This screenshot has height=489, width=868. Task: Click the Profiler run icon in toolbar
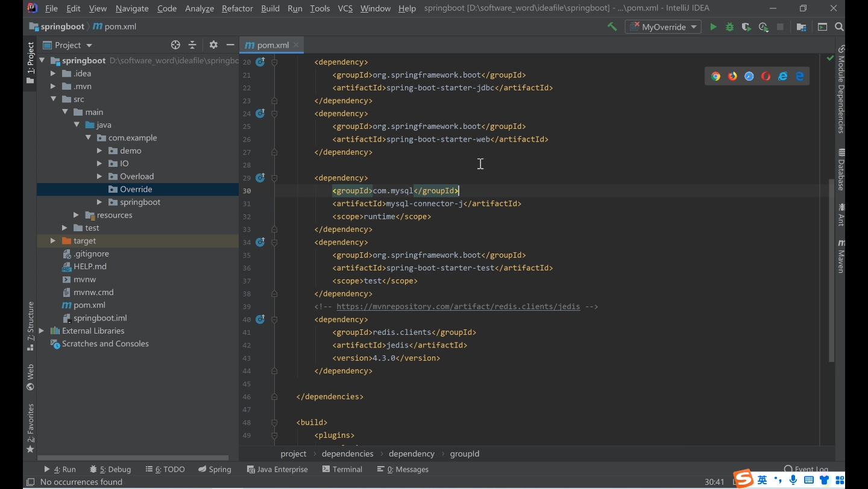pyautogui.click(x=763, y=26)
